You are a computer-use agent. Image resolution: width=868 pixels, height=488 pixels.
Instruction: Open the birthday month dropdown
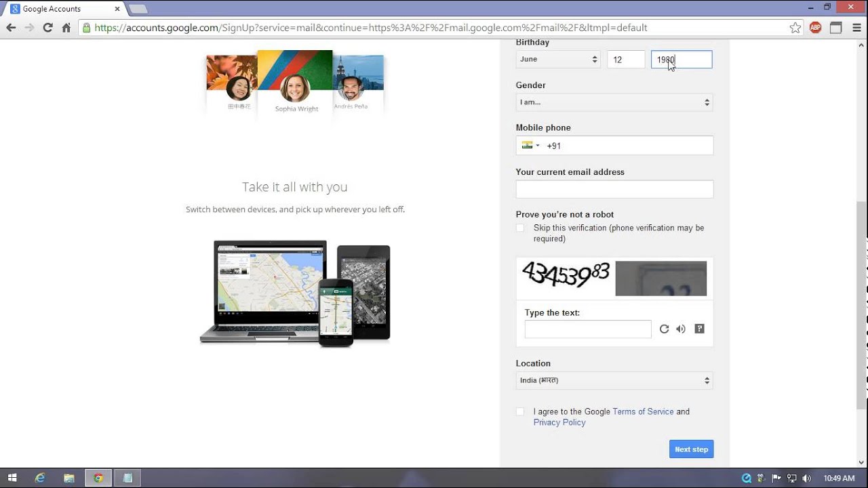click(558, 60)
